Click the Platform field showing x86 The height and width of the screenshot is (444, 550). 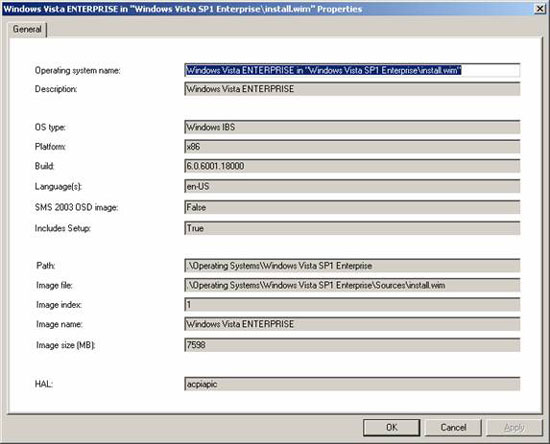point(352,147)
